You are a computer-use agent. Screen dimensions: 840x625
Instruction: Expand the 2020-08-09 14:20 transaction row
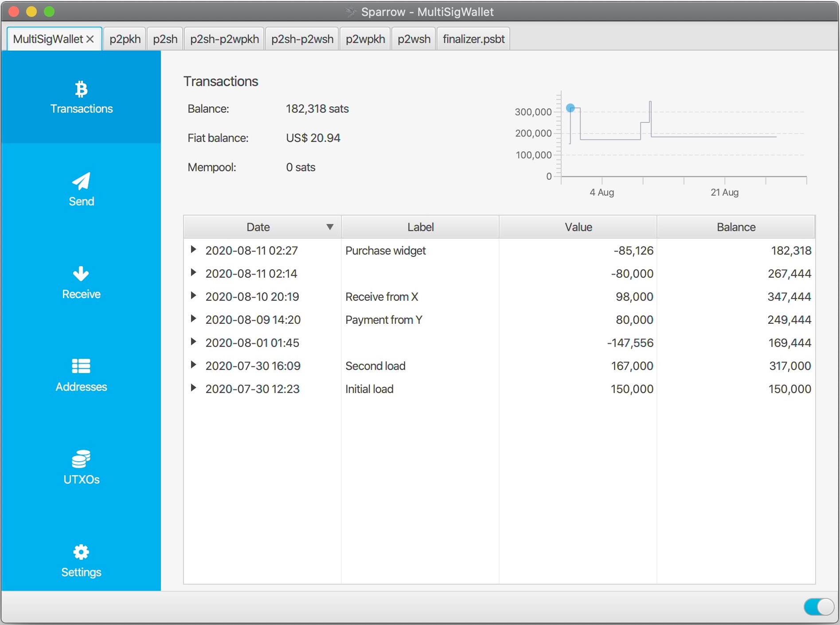pos(193,319)
